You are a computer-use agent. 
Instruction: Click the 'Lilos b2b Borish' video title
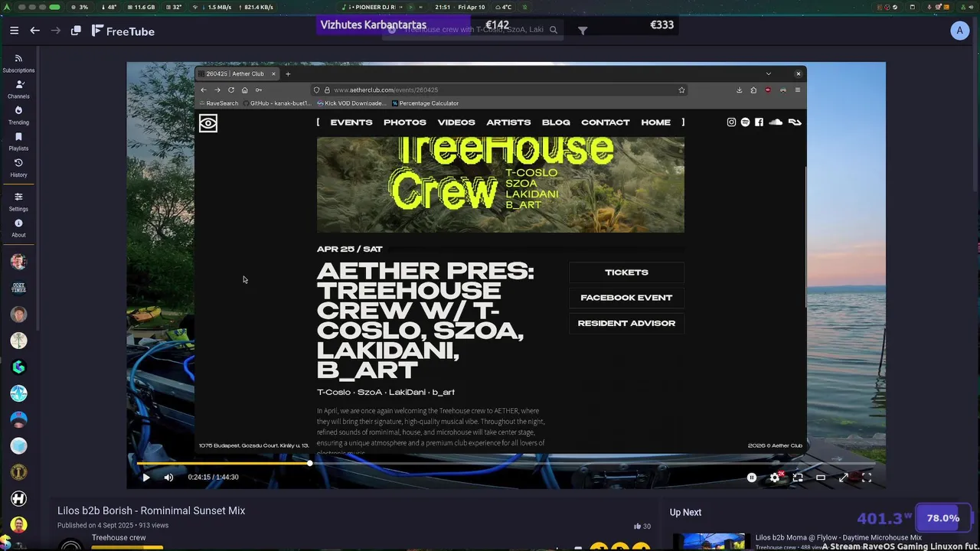click(x=151, y=510)
